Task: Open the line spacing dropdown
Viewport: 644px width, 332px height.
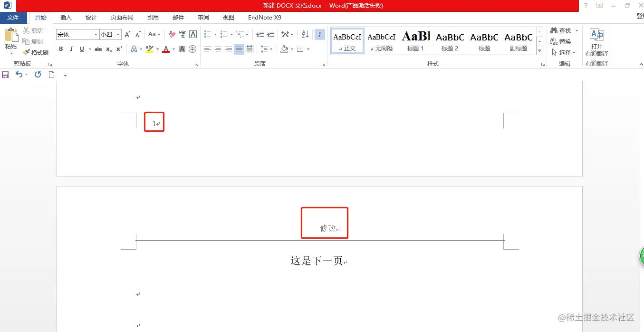Action: pyautogui.click(x=267, y=49)
